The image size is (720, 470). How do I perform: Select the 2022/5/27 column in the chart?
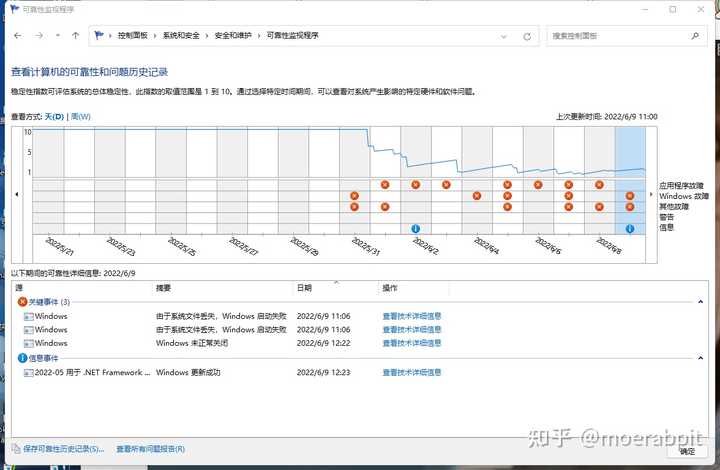click(232, 181)
